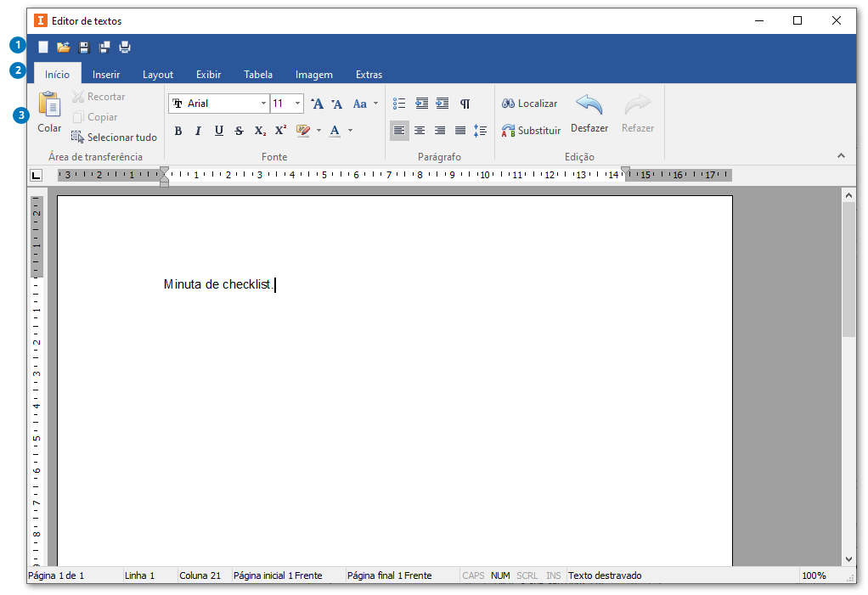Click the tab stop selector on ruler
Viewport: 868px width, 595px height.
pyautogui.click(x=36, y=176)
